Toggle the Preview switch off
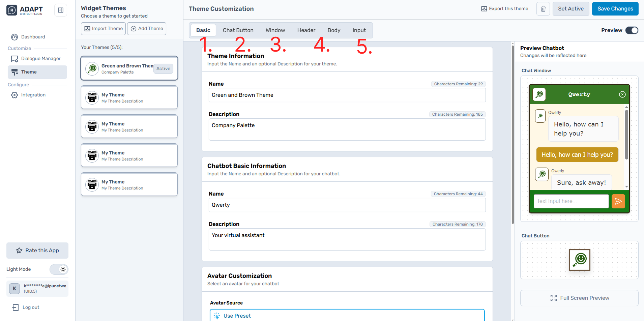The width and height of the screenshot is (644, 321). (632, 30)
